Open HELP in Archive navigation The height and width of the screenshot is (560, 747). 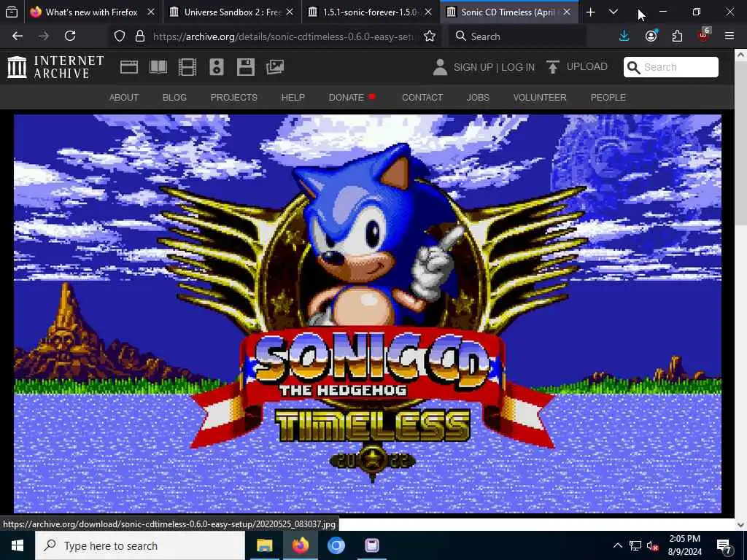(293, 98)
